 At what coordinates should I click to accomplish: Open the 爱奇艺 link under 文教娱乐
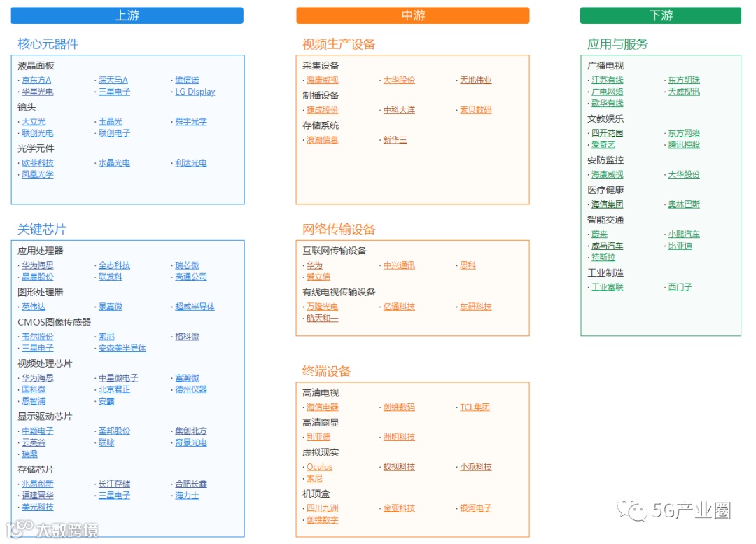tap(603, 145)
